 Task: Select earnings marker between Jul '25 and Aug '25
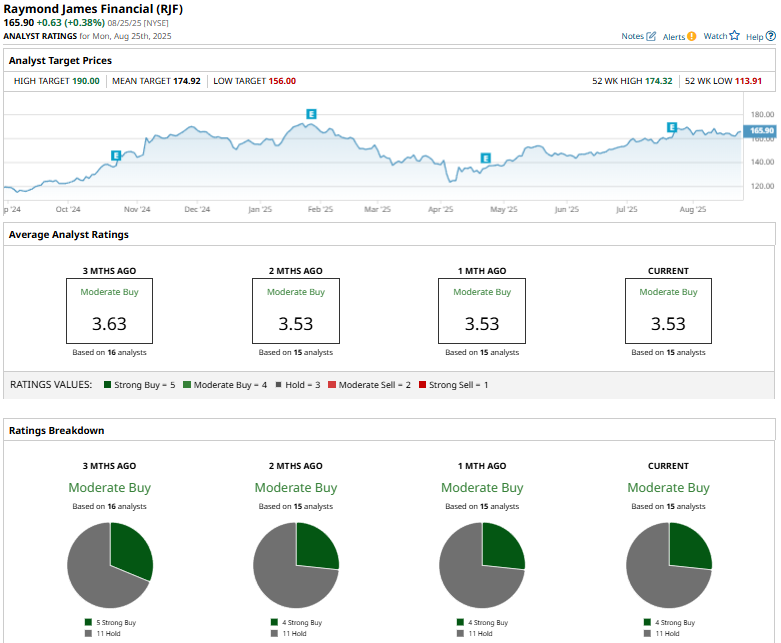point(672,127)
